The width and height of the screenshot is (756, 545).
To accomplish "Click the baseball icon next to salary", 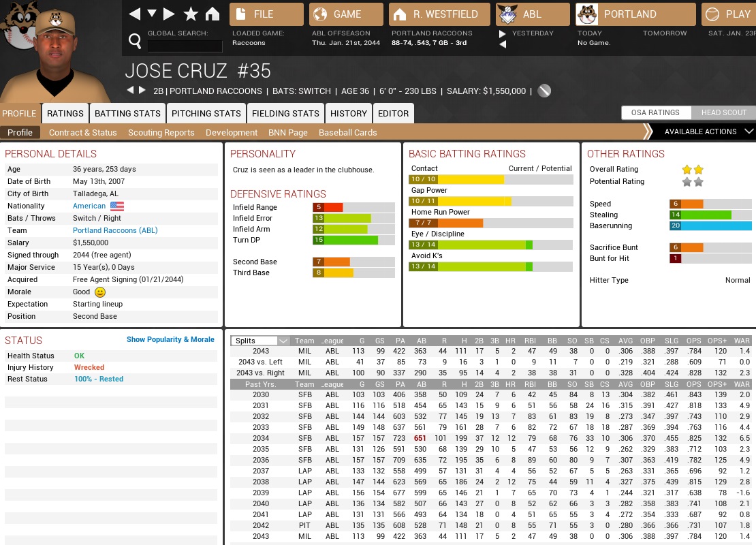I will point(544,91).
